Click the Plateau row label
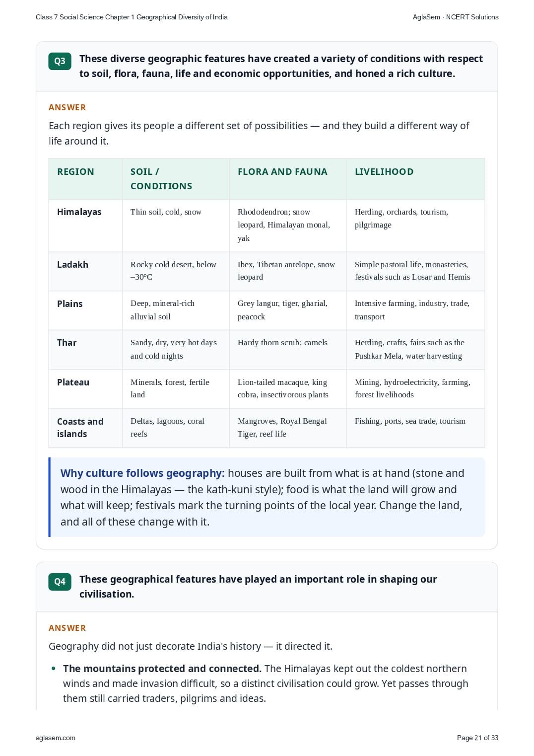534x756 pixels. [73, 382]
